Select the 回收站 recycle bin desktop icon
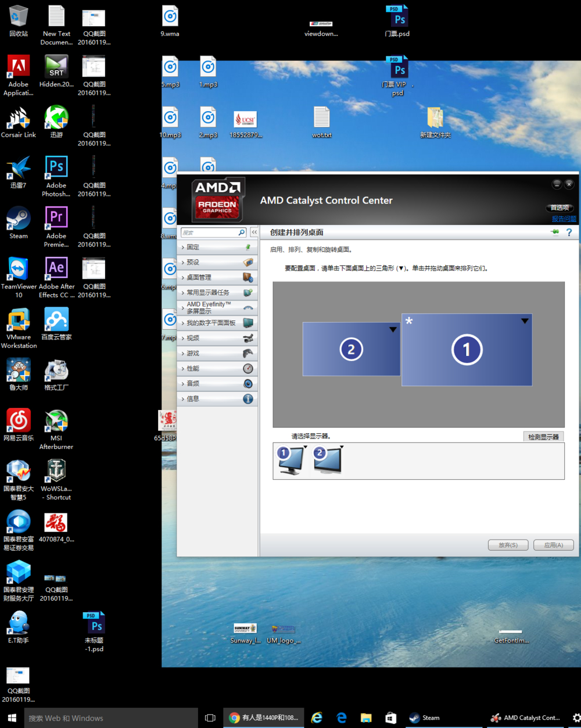The height and width of the screenshot is (728, 581). point(19,22)
